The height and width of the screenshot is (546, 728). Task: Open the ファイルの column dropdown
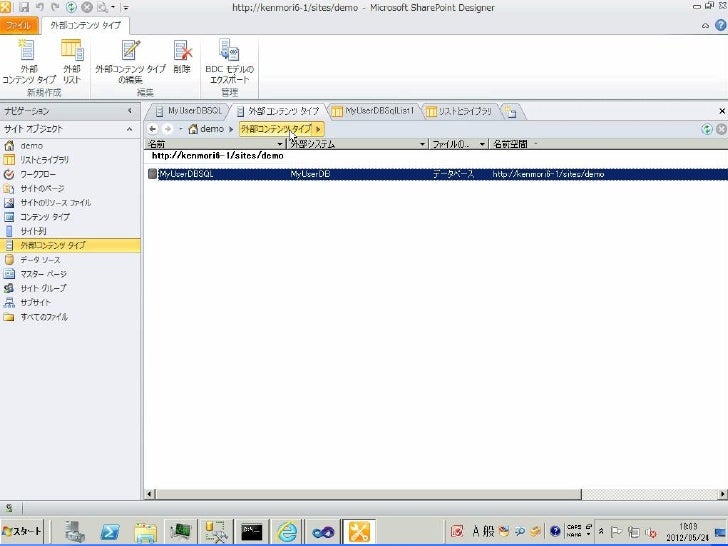click(x=482, y=144)
